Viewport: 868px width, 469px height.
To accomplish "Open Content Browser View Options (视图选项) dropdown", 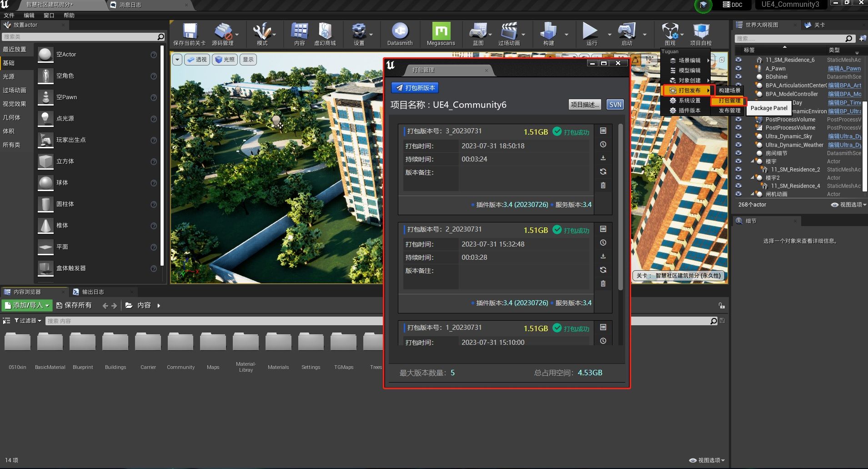I will tap(707, 460).
